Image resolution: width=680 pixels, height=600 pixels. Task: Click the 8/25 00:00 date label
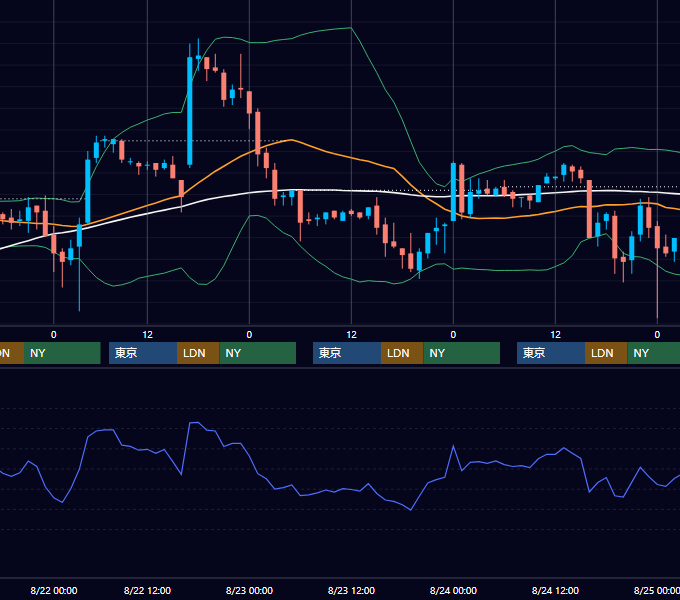(657, 590)
